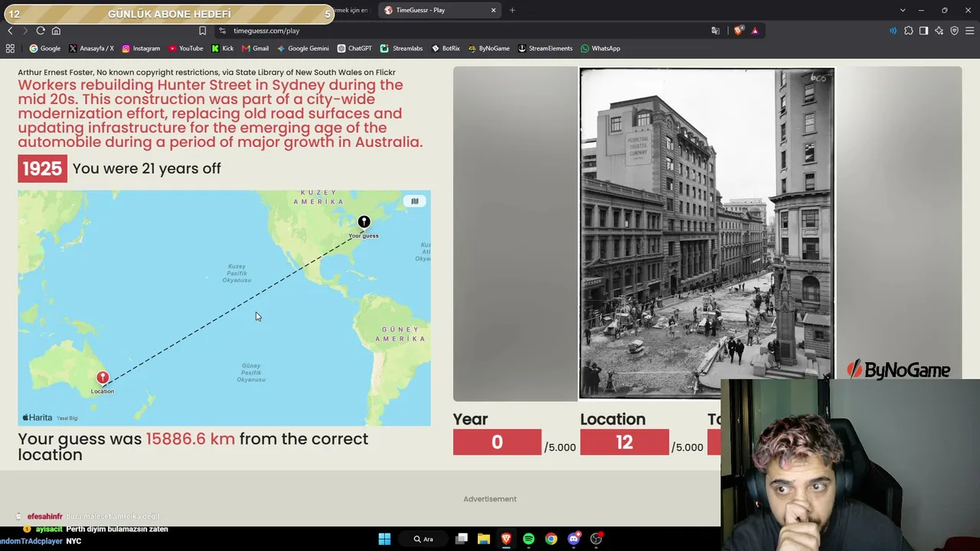The image size is (980, 551).
Task: Click the blue media-playing sound icon in toolbar
Action: [893, 31]
